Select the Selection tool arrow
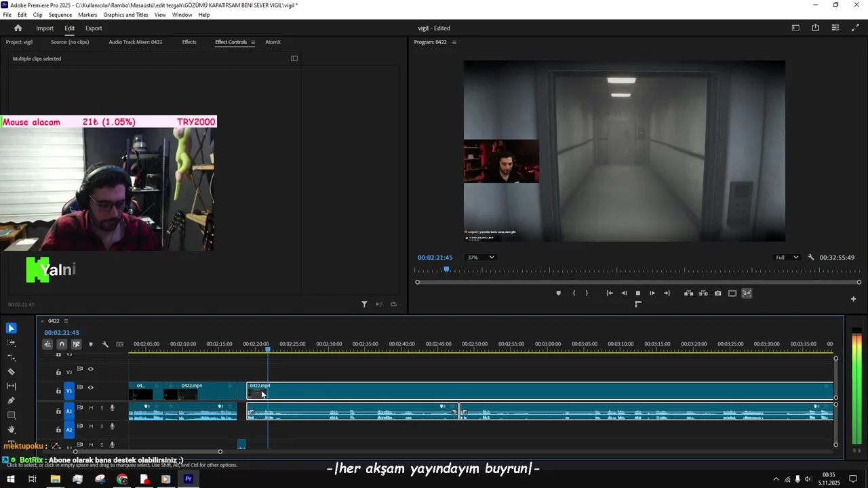Screen dimensions: 868x488 click(x=12, y=328)
